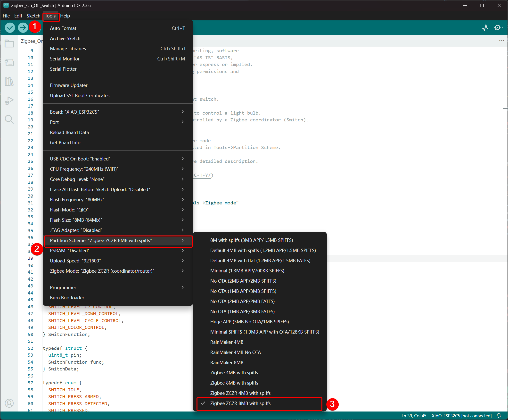Open the Search sidebar icon
The width and height of the screenshot is (508, 420).
[x=9, y=119]
